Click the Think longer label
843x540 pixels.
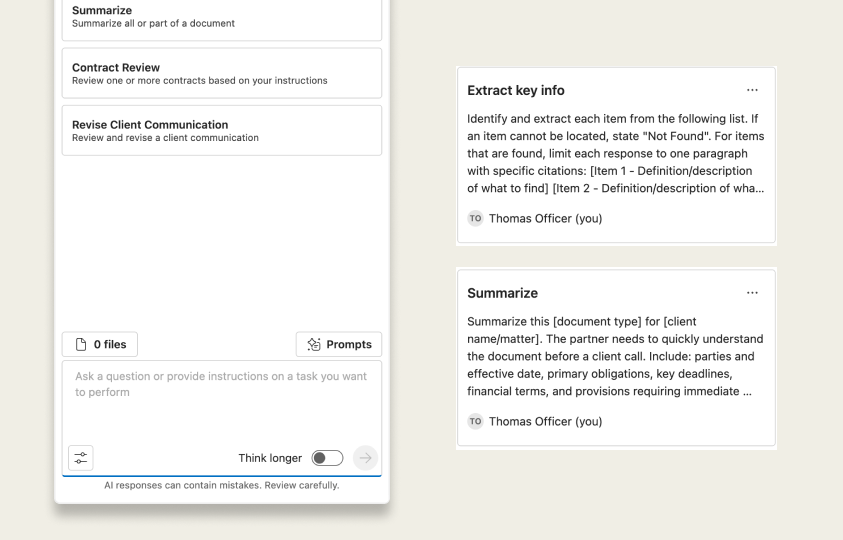click(270, 458)
